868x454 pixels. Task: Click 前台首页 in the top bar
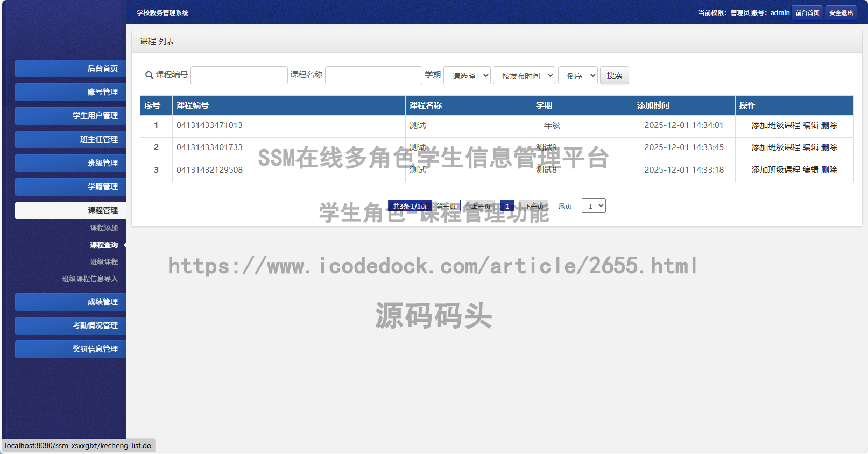pos(807,13)
